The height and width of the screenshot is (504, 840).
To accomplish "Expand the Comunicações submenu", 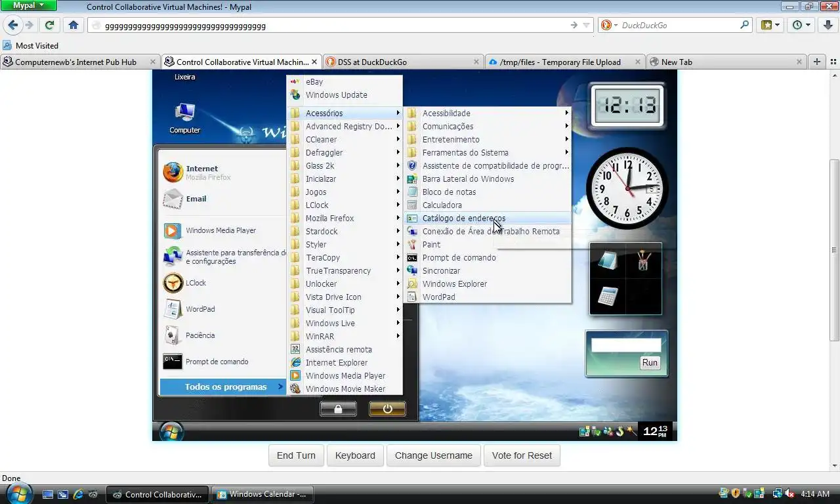I will pos(488,126).
